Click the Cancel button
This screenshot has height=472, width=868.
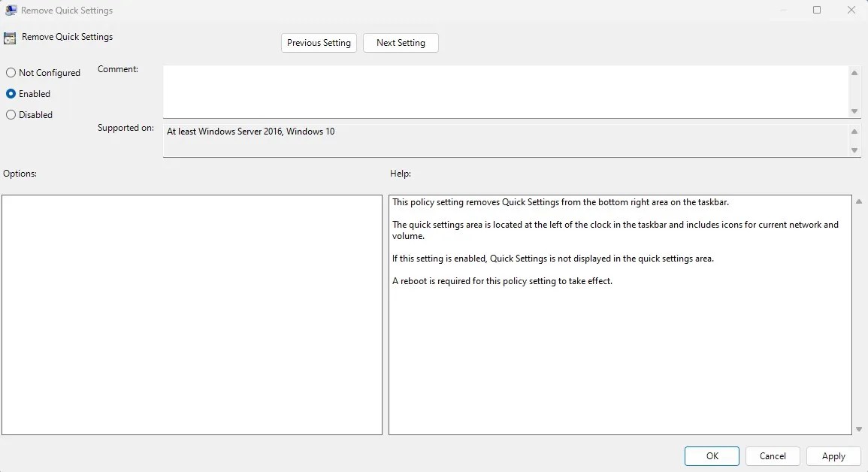coord(773,456)
